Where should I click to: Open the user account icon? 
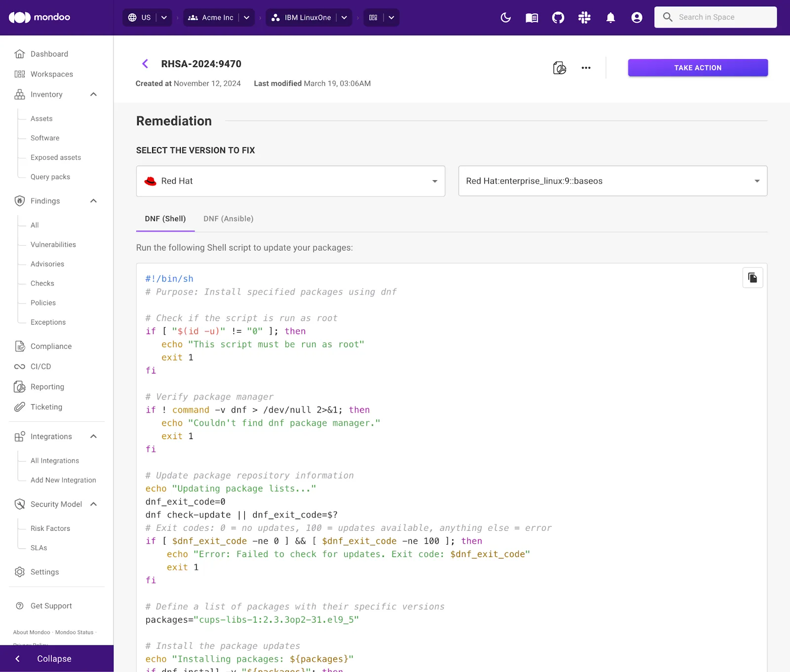click(x=637, y=18)
